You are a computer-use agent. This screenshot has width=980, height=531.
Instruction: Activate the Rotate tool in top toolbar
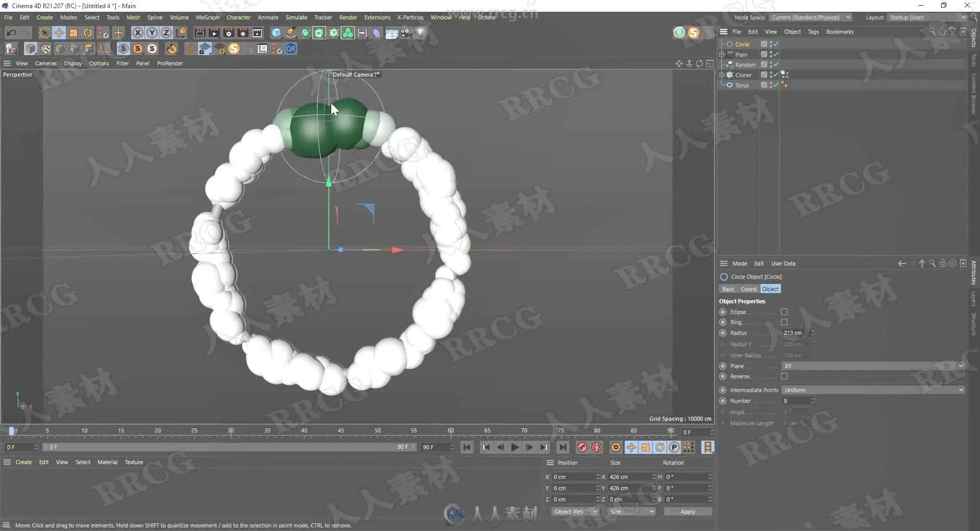tap(88, 33)
